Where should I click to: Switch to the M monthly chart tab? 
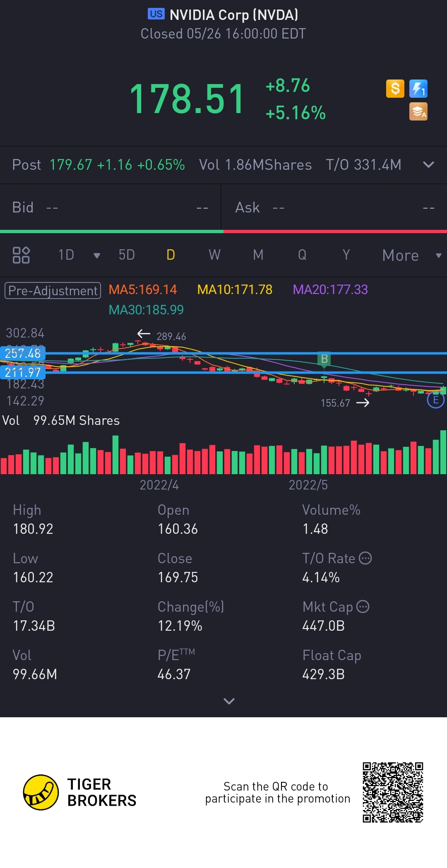258,255
